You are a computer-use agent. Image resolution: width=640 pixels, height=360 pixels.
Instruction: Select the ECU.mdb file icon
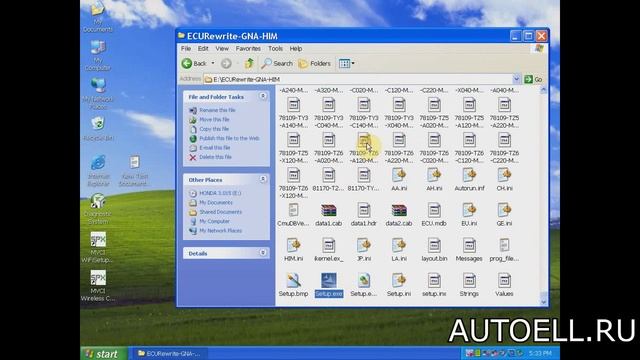tap(434, 211)
